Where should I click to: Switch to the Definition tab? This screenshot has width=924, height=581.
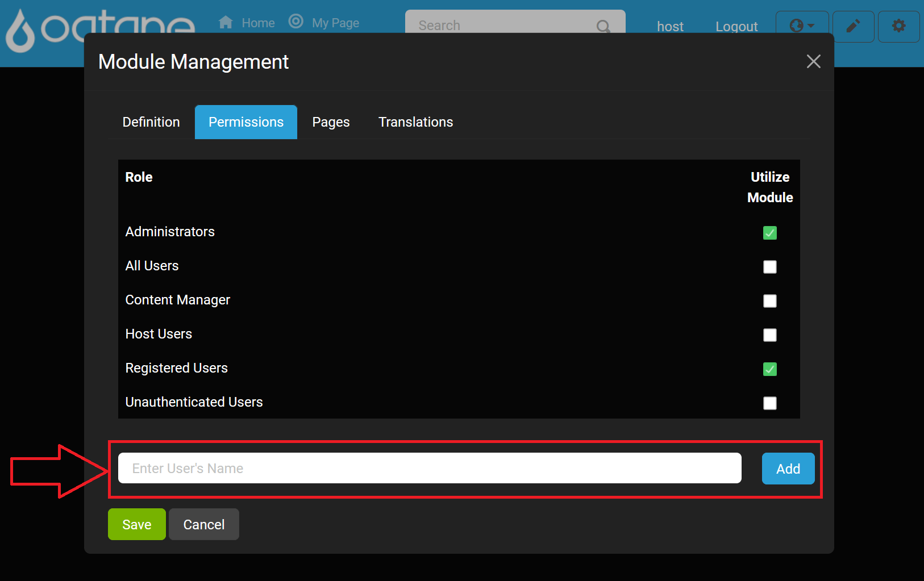coord(151,122)
